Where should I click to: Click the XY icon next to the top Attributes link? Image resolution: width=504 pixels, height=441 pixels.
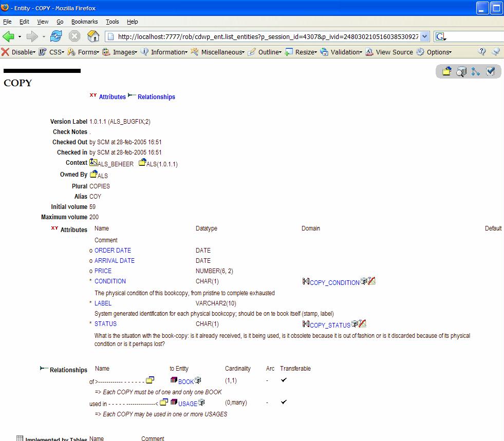[93, 95]
